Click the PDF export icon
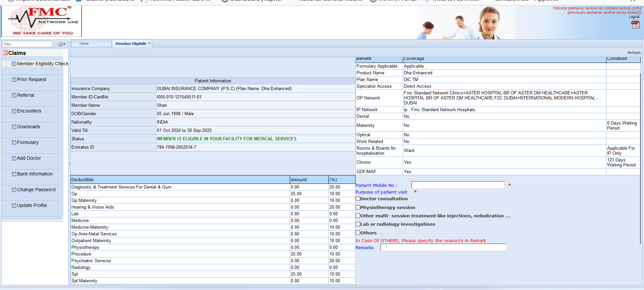 (635, 25)
